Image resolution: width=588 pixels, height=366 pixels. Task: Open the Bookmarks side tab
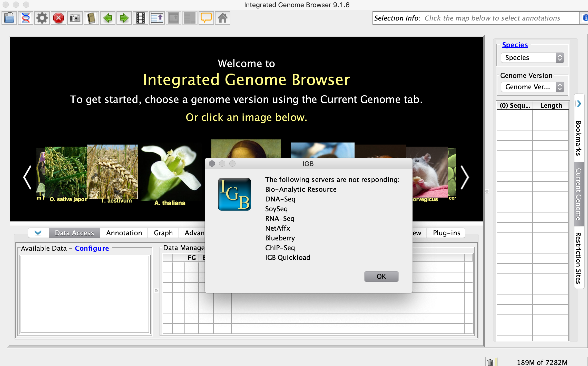(x=579, y=138)
